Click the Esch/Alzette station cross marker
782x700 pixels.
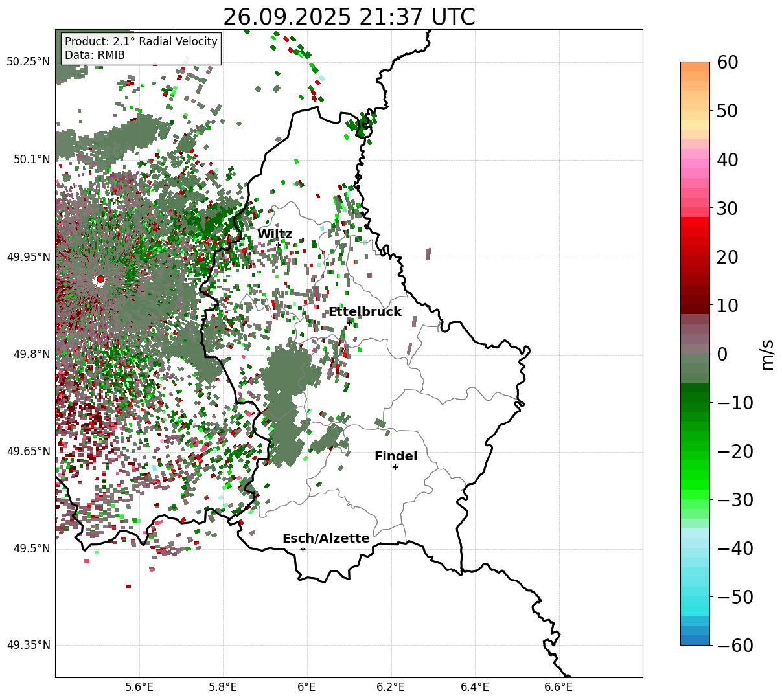point(303,549)
